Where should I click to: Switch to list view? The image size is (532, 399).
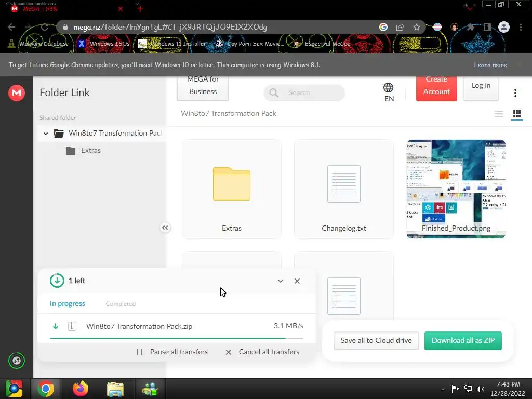(x=498, y=114)
